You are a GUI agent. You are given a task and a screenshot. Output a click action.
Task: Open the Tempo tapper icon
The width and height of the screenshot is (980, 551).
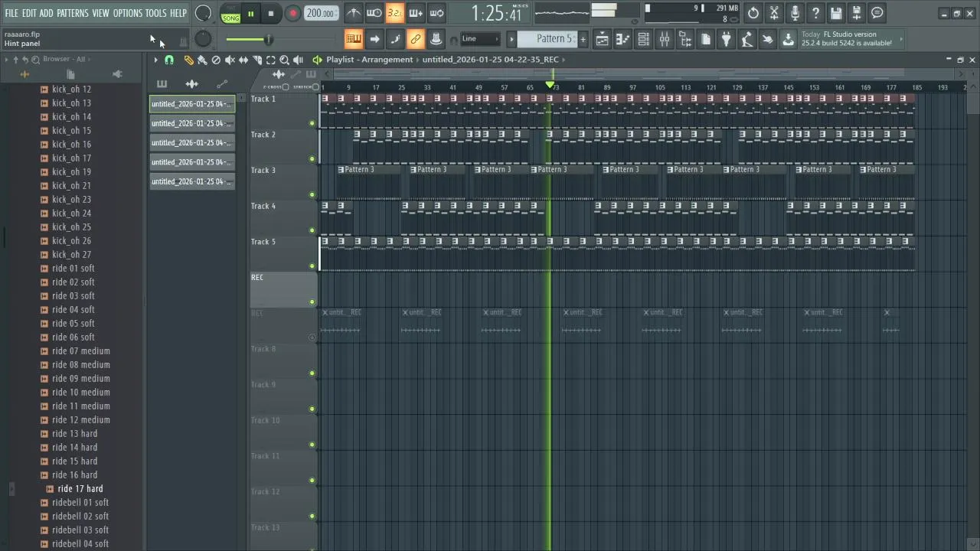coord(747,39)
